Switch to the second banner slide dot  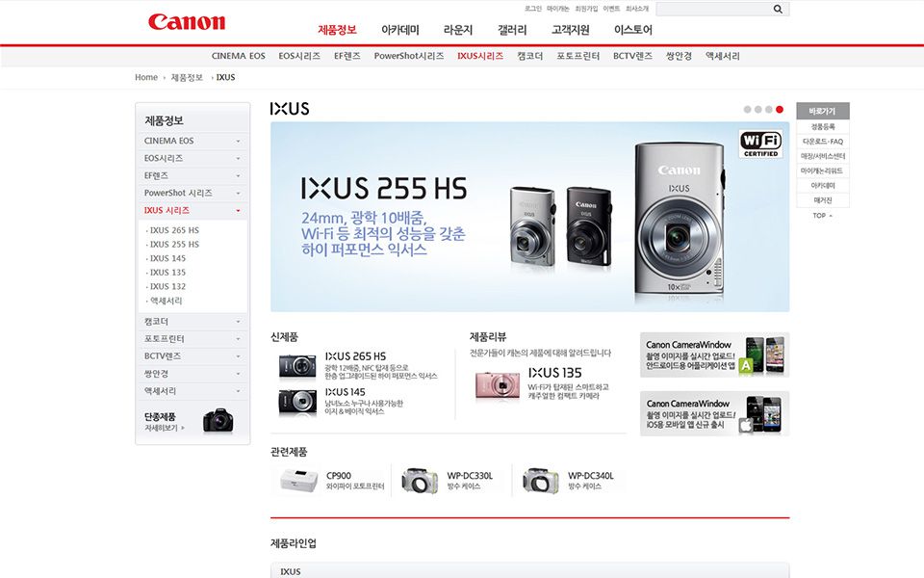click(x=757, y=109)
